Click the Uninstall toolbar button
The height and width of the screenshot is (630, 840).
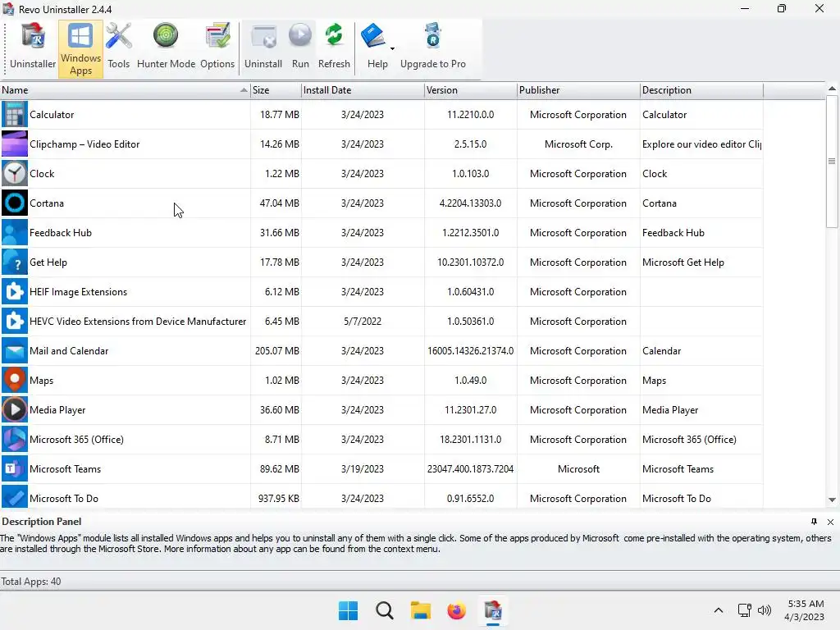(263, 48)
